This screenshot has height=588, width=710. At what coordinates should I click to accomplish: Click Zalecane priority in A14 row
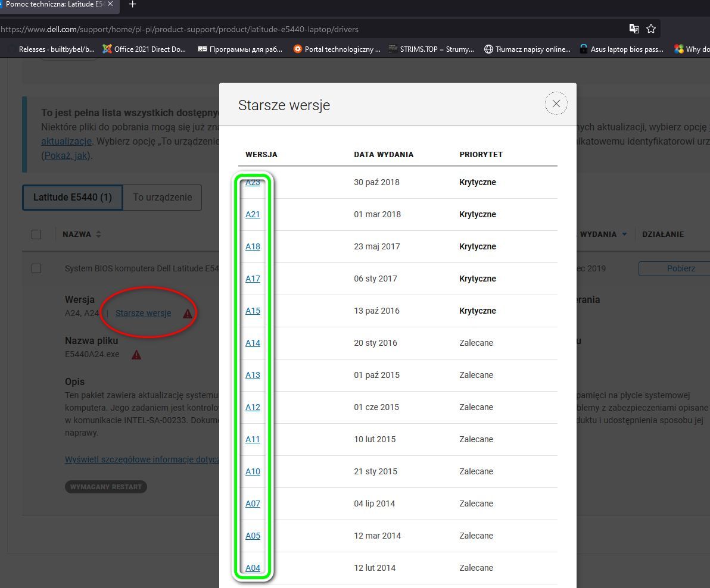pos(476,343)
